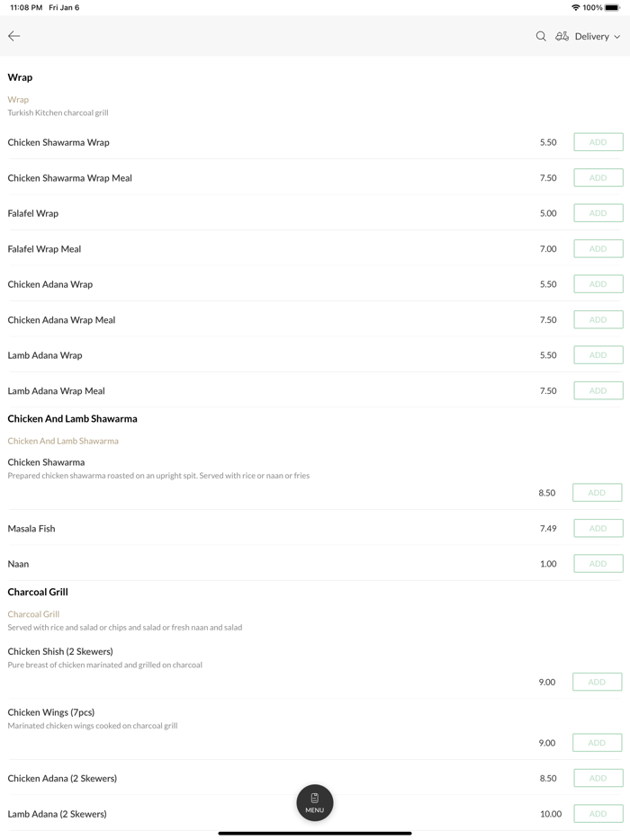
Task: Tap the Wi-Fi status icon
Action: [575, 7]
